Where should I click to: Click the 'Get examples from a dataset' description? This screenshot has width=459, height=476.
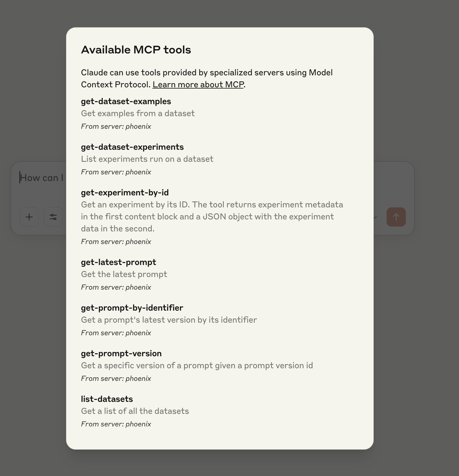point(138,113)
